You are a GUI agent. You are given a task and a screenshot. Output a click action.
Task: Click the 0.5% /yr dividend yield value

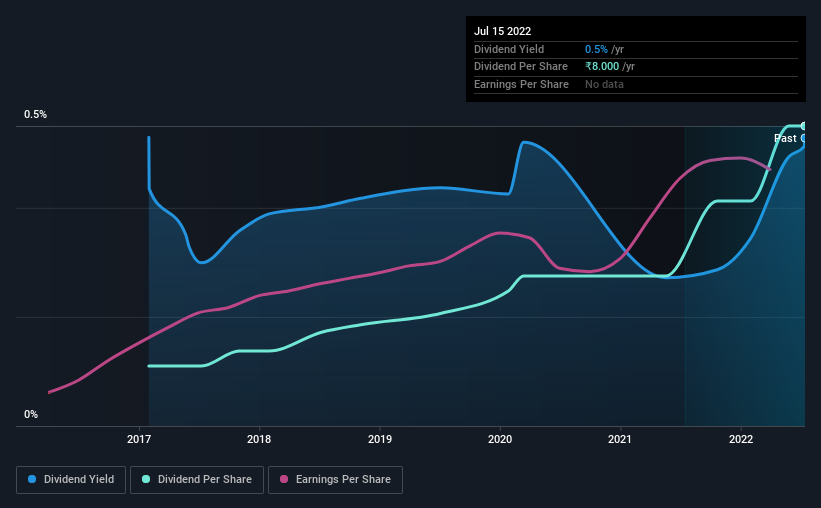604,49
